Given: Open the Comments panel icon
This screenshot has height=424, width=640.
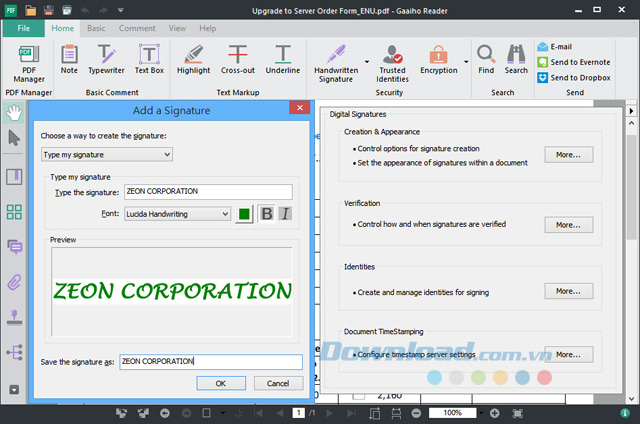Looking at the screenshot, I should [15, 247].
